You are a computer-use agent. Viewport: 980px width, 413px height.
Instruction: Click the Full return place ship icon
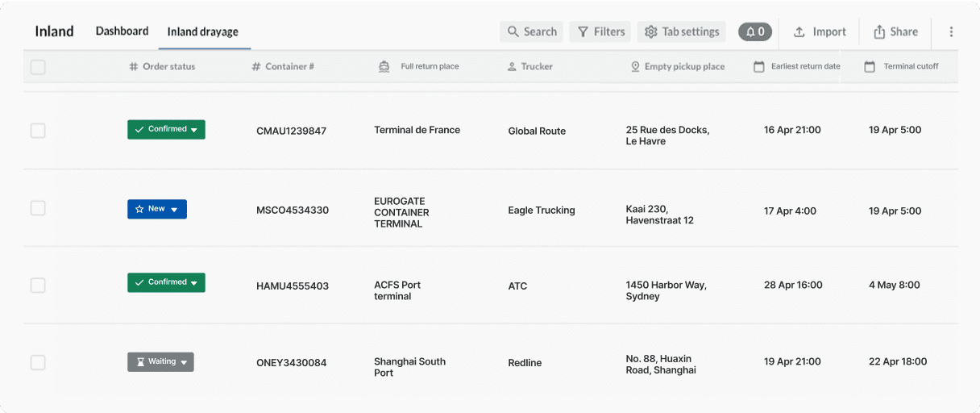click(384, 67)
